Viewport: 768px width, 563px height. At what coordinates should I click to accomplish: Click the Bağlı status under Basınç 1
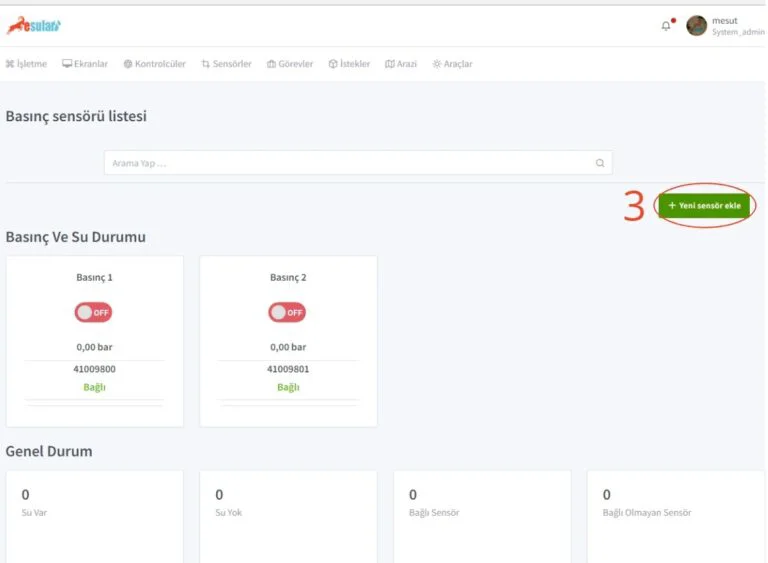(x=94, y=387)
